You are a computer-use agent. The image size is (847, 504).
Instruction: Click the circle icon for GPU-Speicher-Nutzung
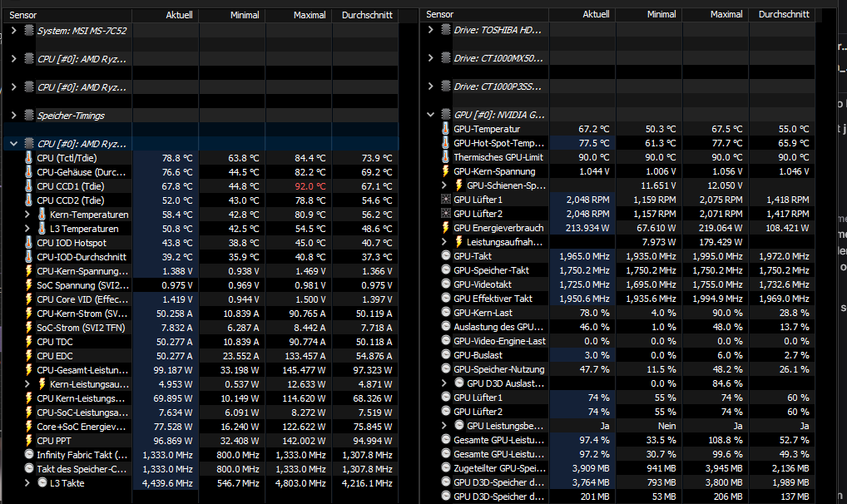coord(446,368)
